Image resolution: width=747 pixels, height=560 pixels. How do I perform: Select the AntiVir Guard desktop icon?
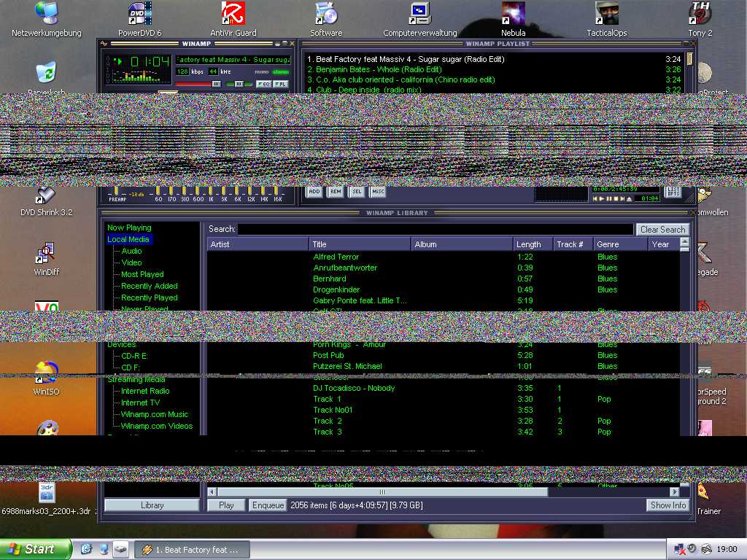233,20
